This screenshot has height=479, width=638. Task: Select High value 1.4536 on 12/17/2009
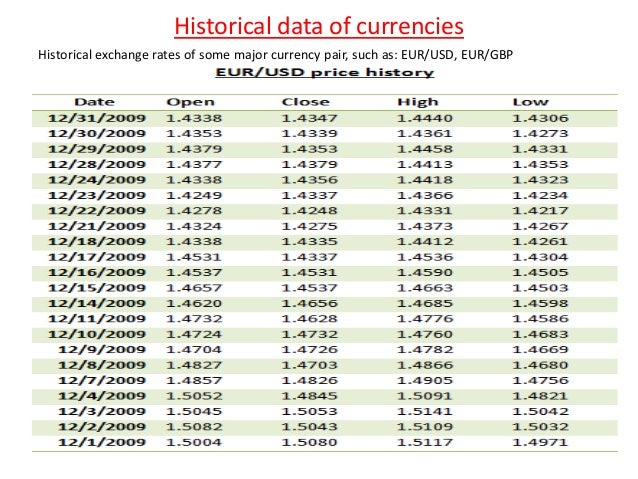click(x=425, y=257)
